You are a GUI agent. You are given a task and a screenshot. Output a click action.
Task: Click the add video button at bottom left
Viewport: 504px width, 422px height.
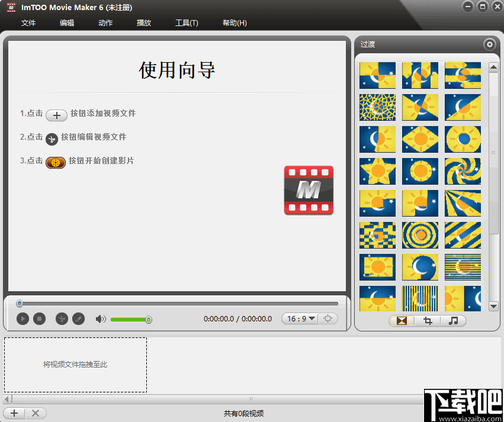(x=14, y=413)
